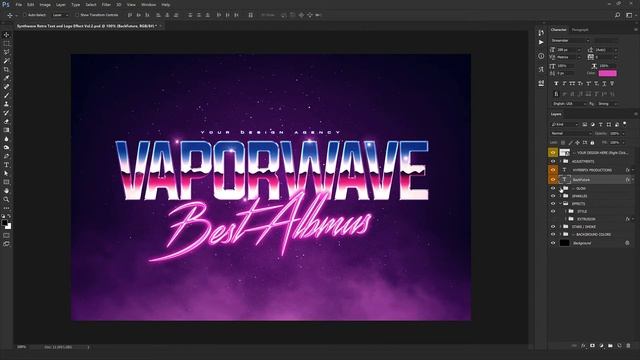
Task: Click the Delete layer trash icon
Action: (628, 346)
